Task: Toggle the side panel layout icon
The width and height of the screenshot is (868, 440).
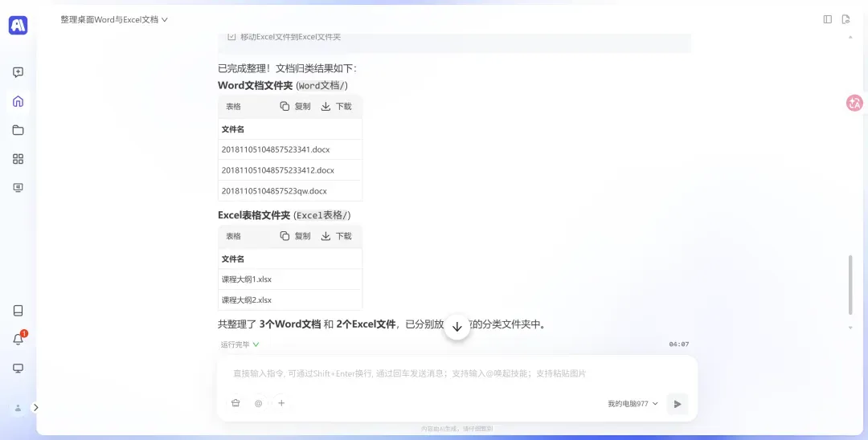Action: tap(828, 19)
